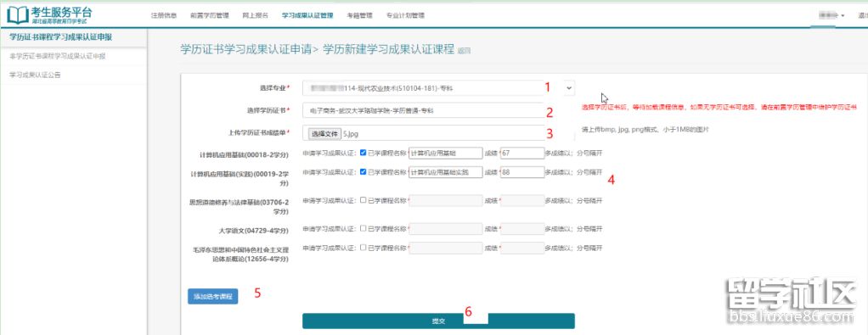
Task: Click the 提交 submit button
Action: click(x=438, y=321)
